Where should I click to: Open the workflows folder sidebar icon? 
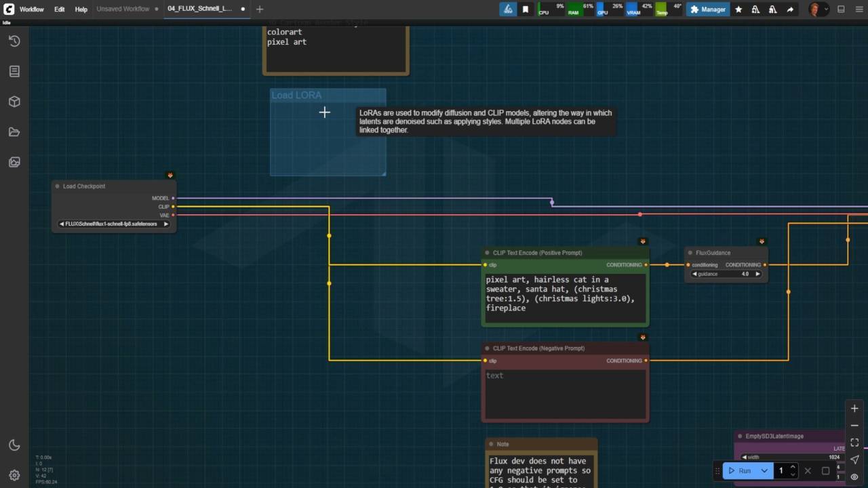click(x=14, y=132)
